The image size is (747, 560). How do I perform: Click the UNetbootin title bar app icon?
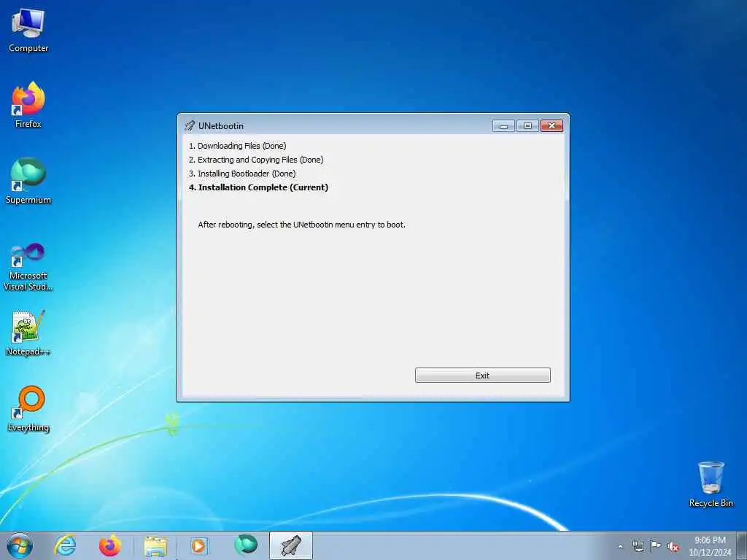tap(190, 125)
